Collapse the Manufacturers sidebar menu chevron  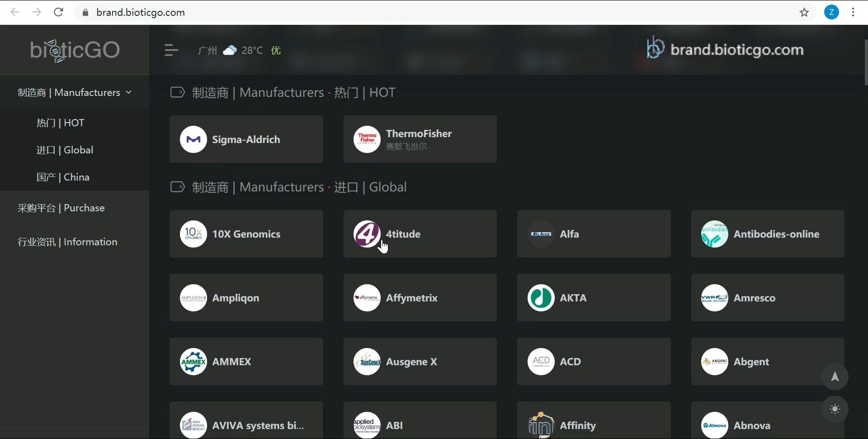click(129, 92)
